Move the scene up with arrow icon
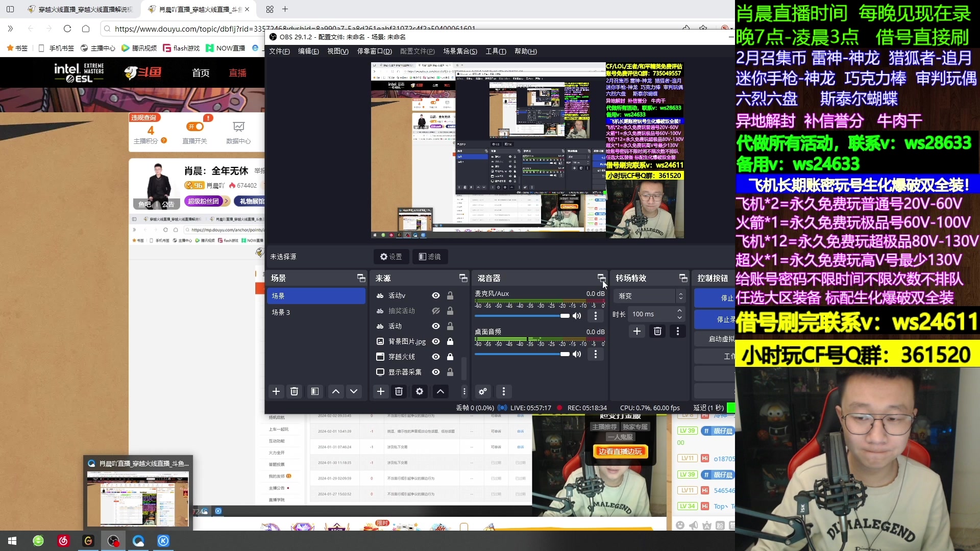Viewport: 980px width, 551px height. [336, 391]
